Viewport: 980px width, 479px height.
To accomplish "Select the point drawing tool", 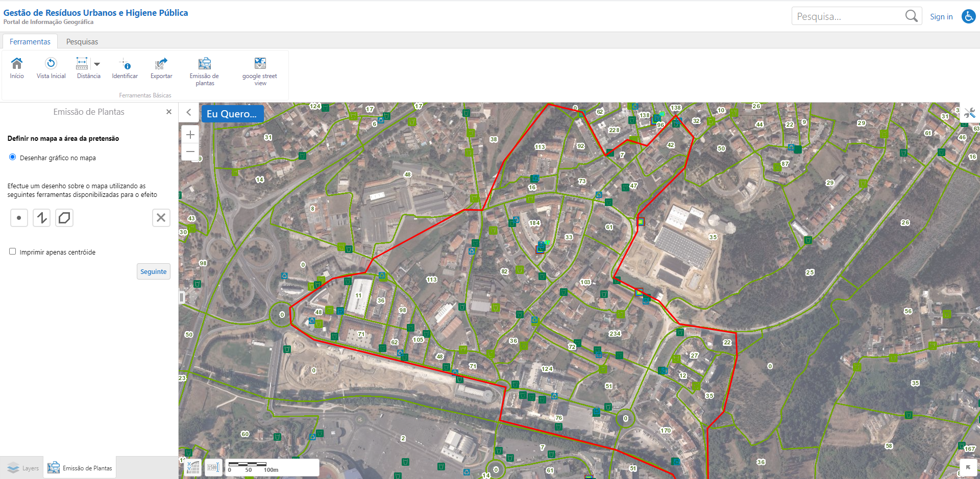I will click(x=19, y=218).
